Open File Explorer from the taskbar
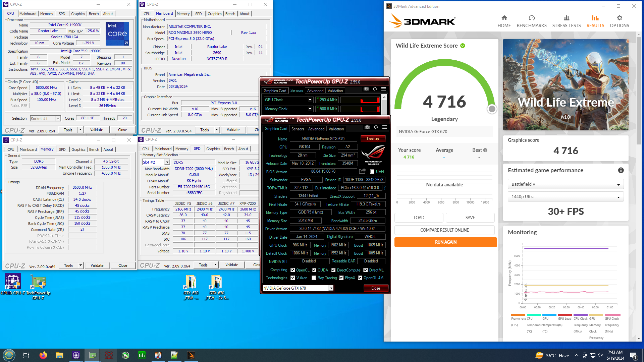 pyautogui.click(x=60, y=355)
